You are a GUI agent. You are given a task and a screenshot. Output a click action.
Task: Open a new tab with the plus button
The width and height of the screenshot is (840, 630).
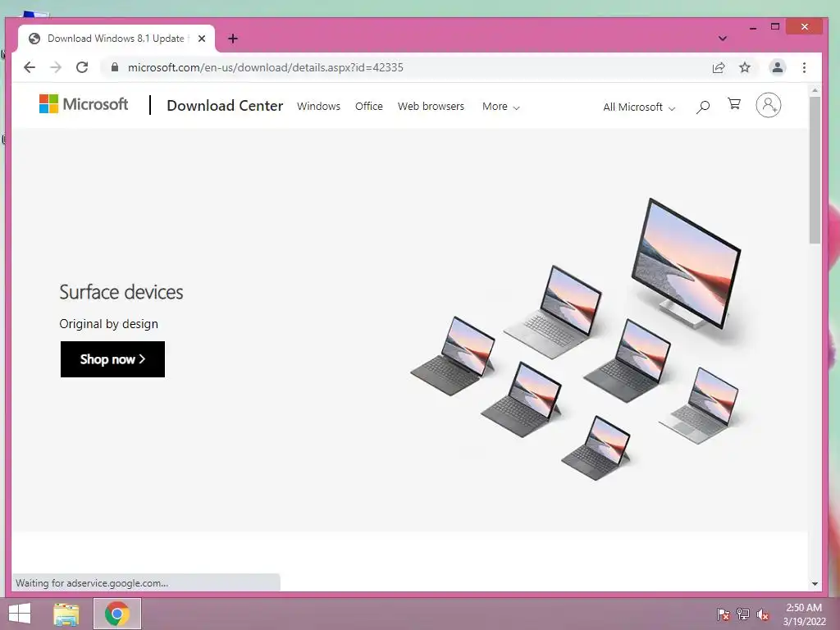(x=232, y=39)
